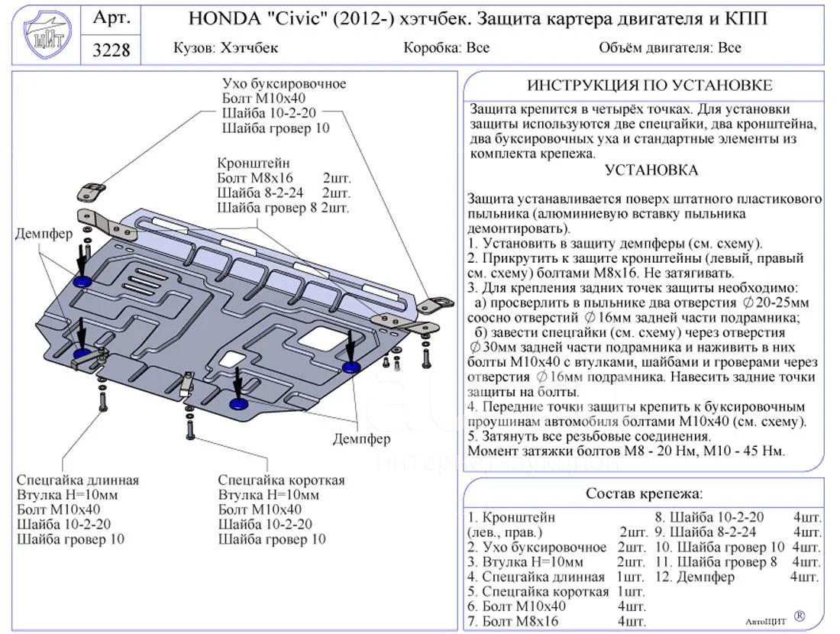Click the 'Спецгайка длинная' diagram label

78,480
